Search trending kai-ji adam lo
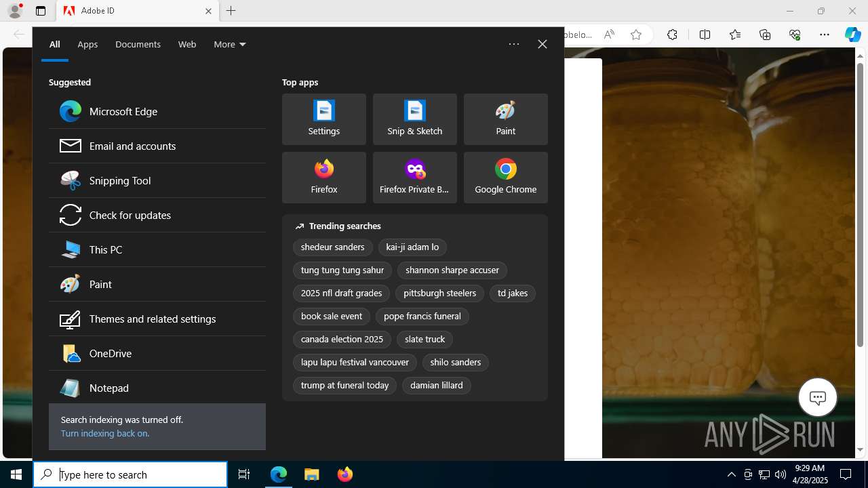 [412, 247]
